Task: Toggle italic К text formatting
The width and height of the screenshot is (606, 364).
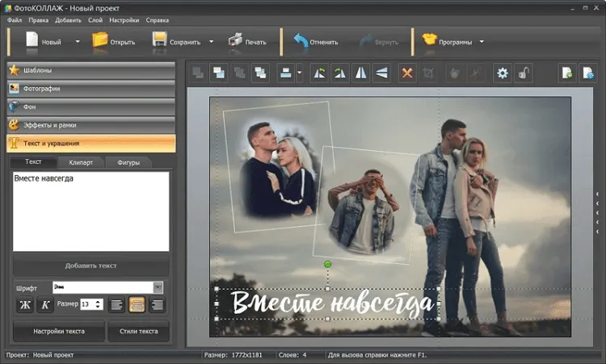Action: tap(45, 304)
